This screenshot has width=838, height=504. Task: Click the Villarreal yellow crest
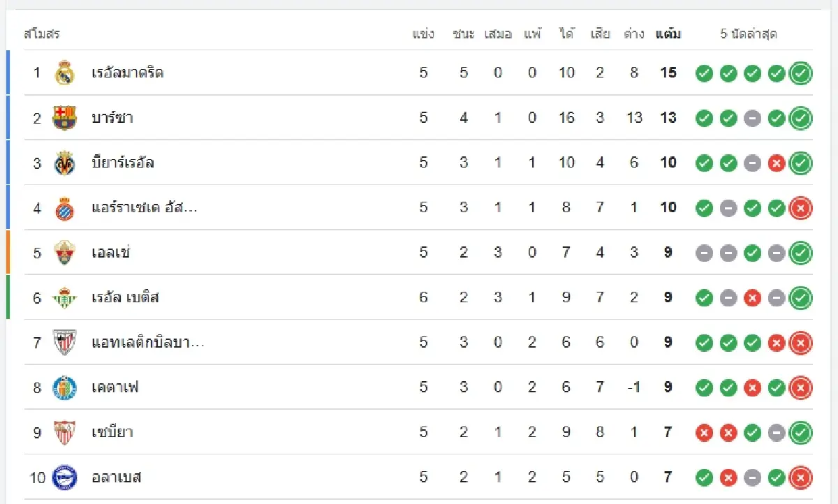tap(64, 163)
